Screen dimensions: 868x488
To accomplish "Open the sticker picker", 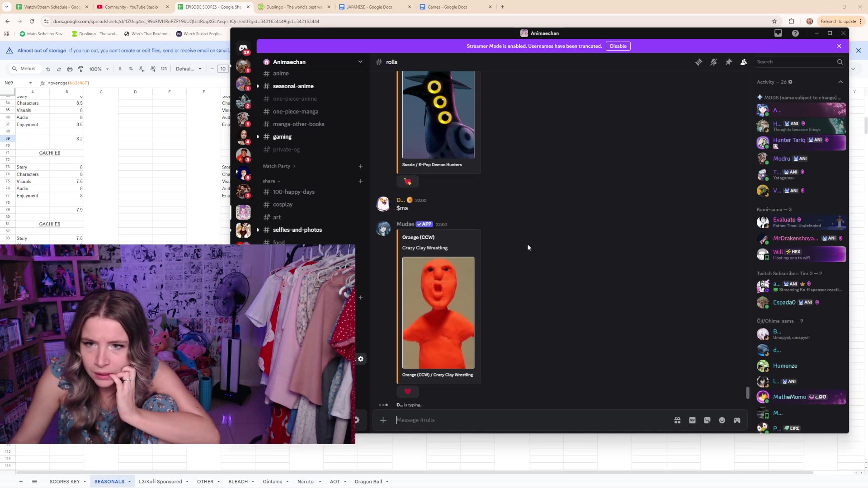I will tap(707, 420).
